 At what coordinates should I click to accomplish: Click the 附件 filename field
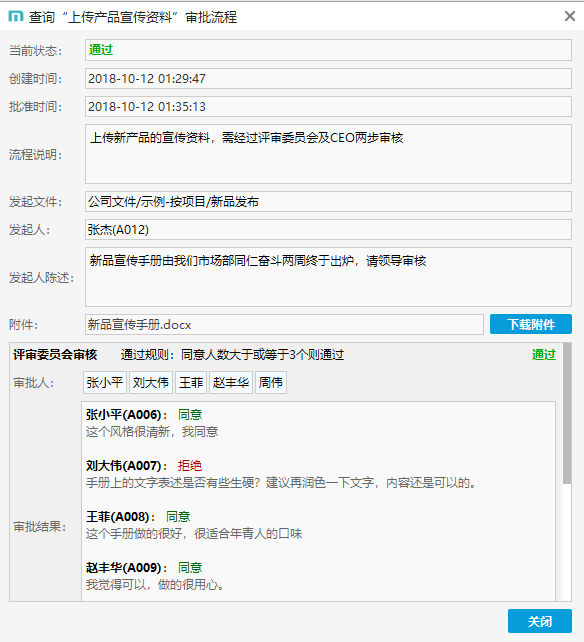[x=284, y=324]
